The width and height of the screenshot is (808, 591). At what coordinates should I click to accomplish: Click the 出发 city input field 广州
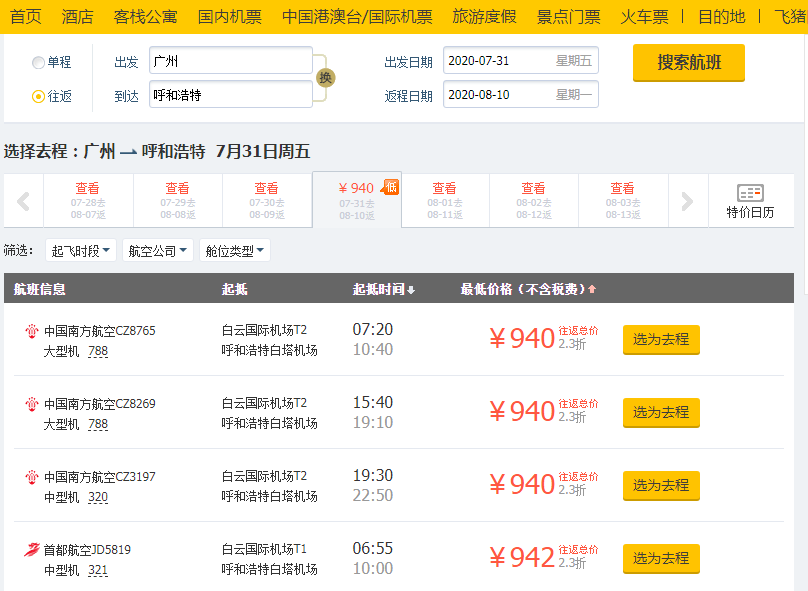pos(230,61)
